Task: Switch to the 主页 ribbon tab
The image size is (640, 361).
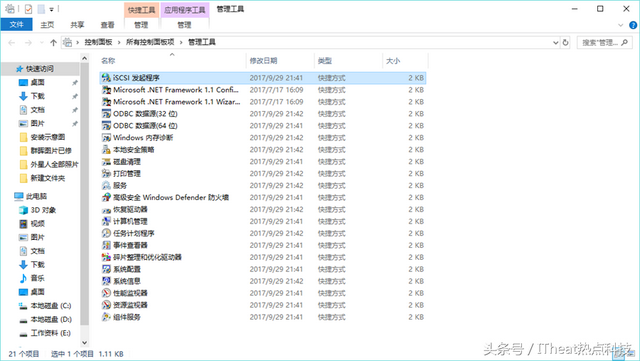Action: pyautogui.click(x=47, y=25)
